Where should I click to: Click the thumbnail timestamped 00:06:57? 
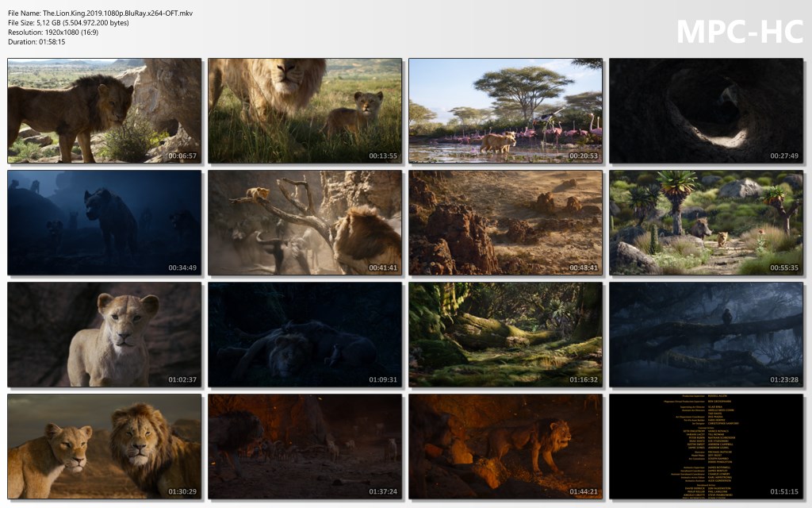pos(104,110)
